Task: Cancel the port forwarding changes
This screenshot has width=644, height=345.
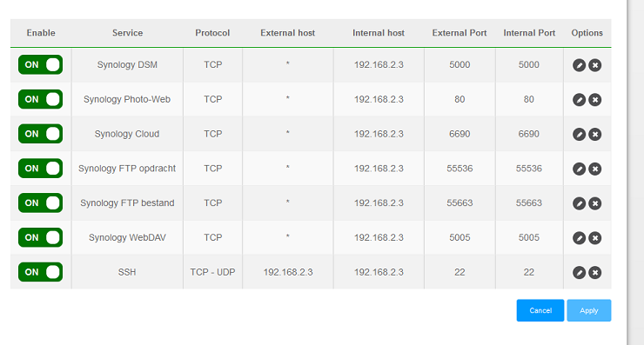Action: click(540, 310)
